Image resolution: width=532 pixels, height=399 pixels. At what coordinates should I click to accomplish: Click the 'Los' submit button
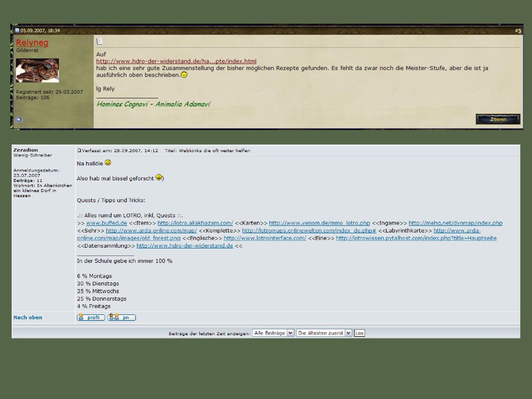click(360, 333)
